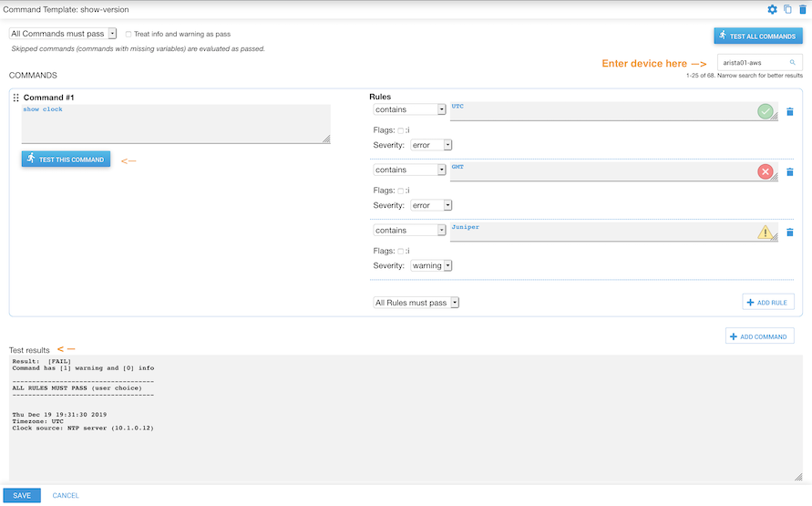
Task: Click the ADD RULE button
Action: tap(768, 303)
